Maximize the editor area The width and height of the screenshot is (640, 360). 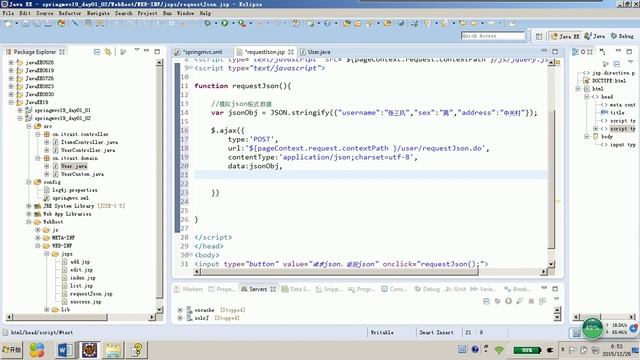[555, 51]
